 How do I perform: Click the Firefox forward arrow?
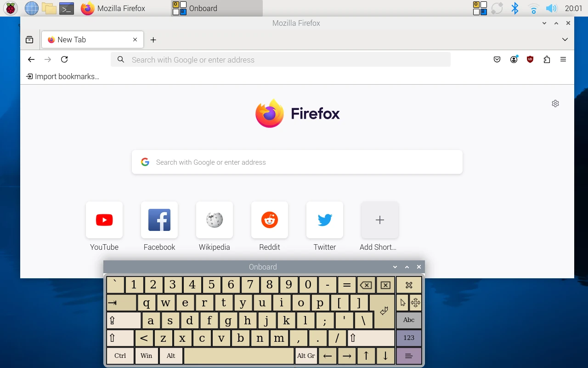click(x=48, y=59)
